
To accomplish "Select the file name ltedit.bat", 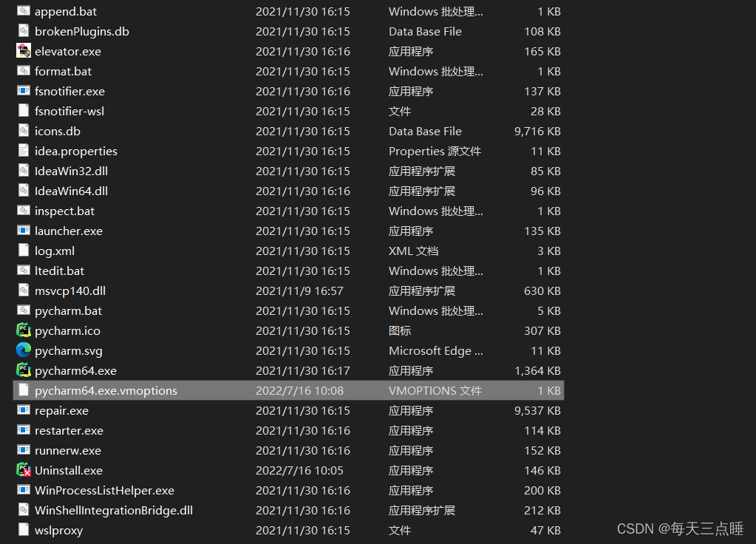I will [59, 271].
